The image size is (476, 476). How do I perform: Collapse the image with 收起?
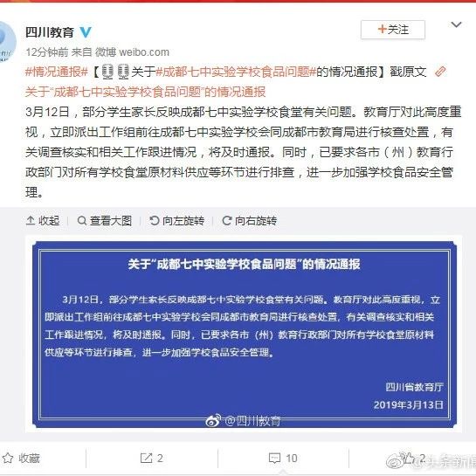click(x=43, y=221)
